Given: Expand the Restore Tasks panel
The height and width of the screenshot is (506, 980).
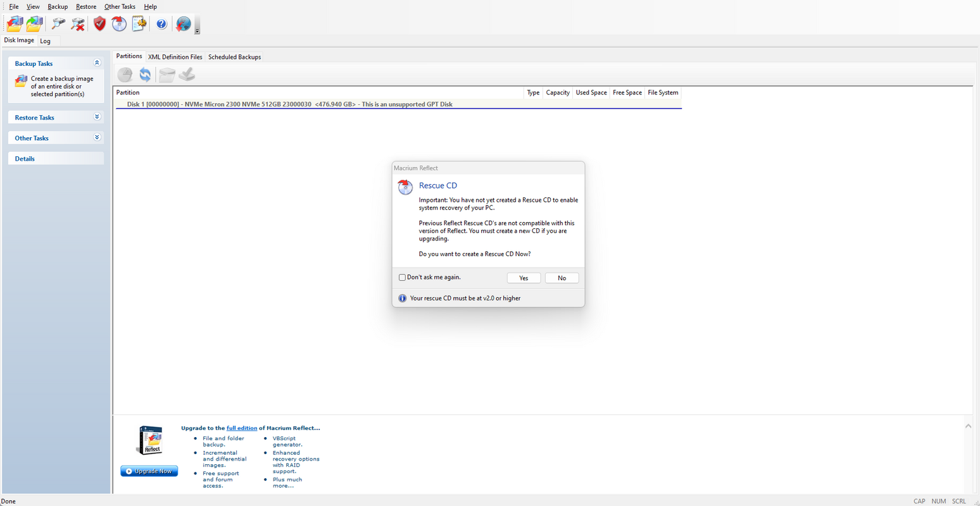Looking at the screenshot, I should (x=97, y=117).
